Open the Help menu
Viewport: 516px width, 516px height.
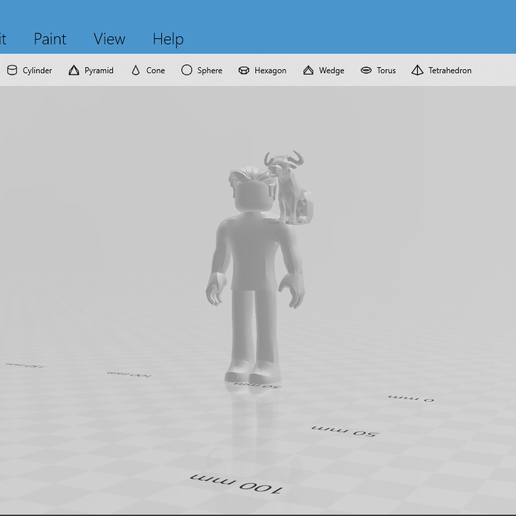click(168, 39)
